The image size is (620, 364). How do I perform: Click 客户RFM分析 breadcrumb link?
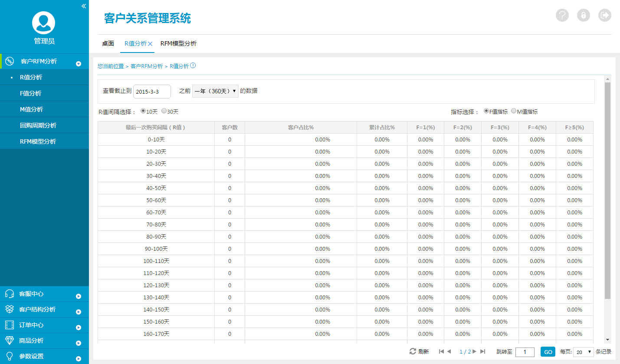pos(147,66)
